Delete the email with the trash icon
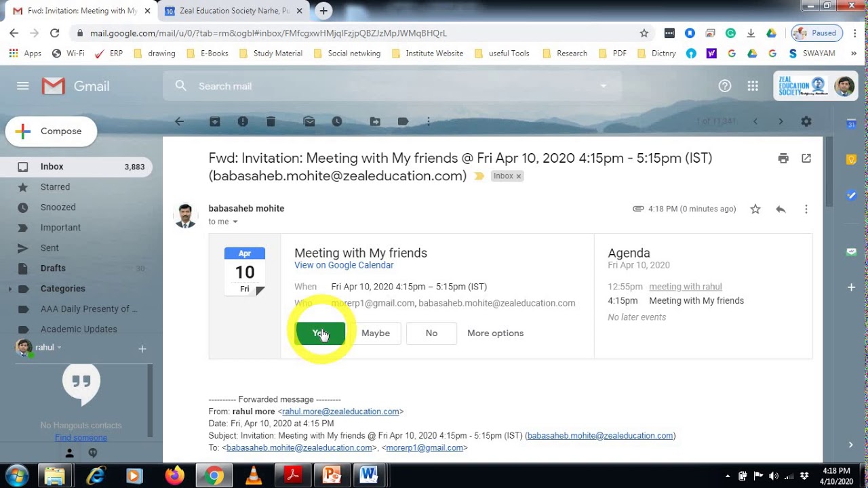Screen dimensions: 868x488 click(x=271, y=121)
